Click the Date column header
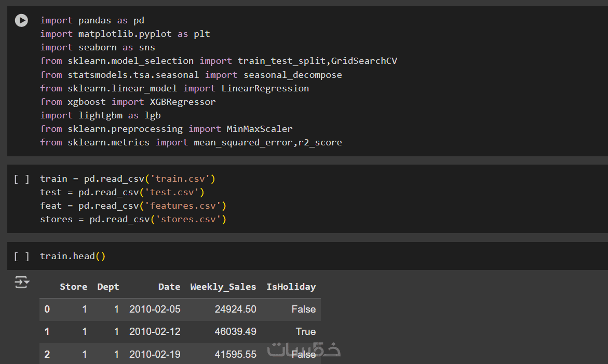Image resolution: width=608 pixels, height=364 pixels. click(169, 287)
